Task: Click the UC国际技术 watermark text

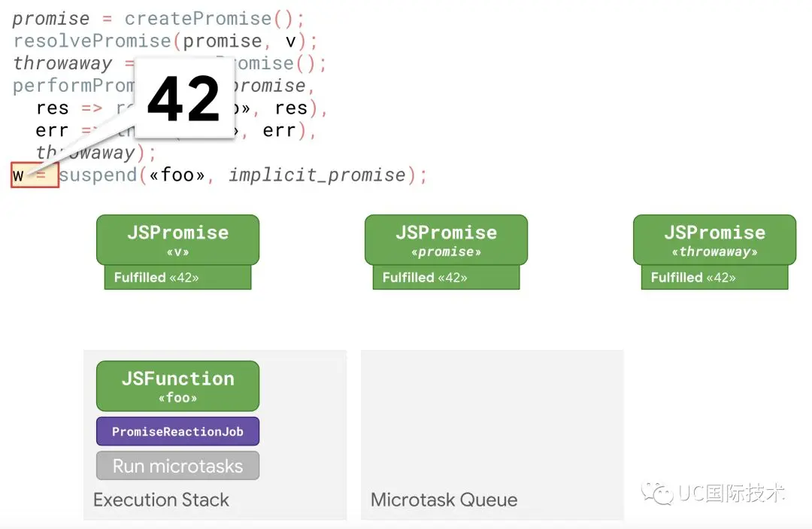Action: 732,493
